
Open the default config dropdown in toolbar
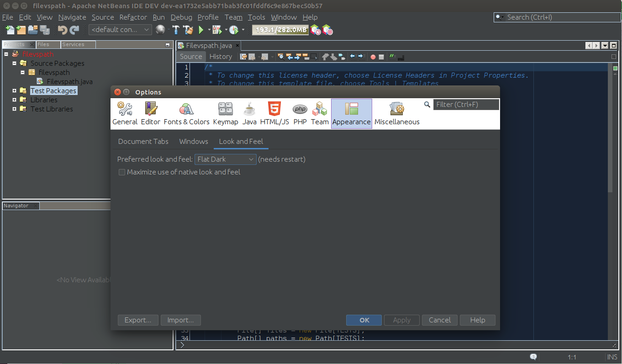pos(120,30)
